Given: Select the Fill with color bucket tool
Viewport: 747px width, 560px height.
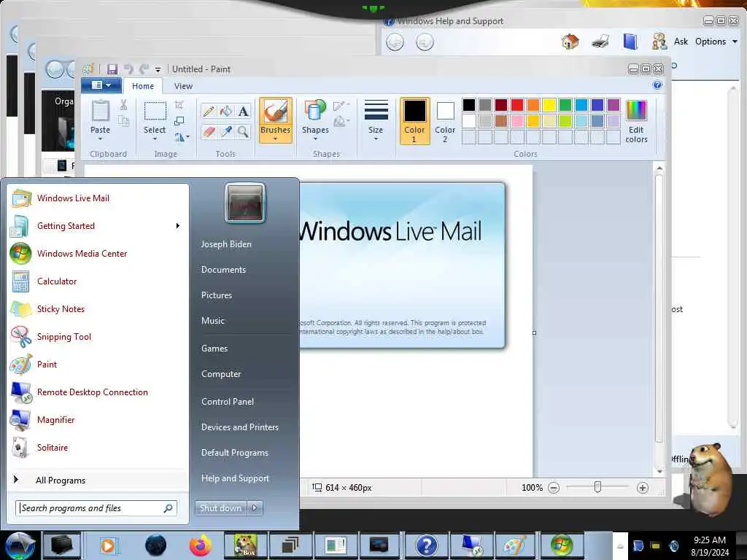Looking at the screenshot, I should click(x=226, y=112).
